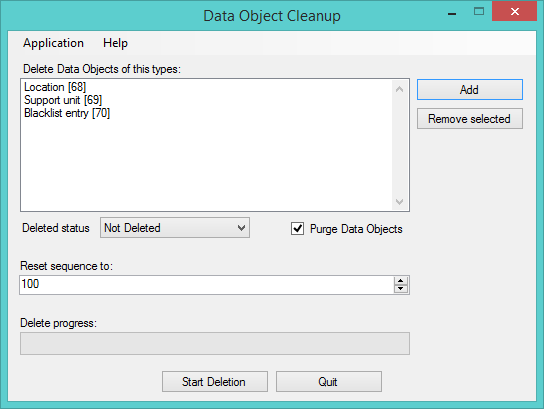Click the Start Deletion button
544x409 pixels.
click(215, 382)
